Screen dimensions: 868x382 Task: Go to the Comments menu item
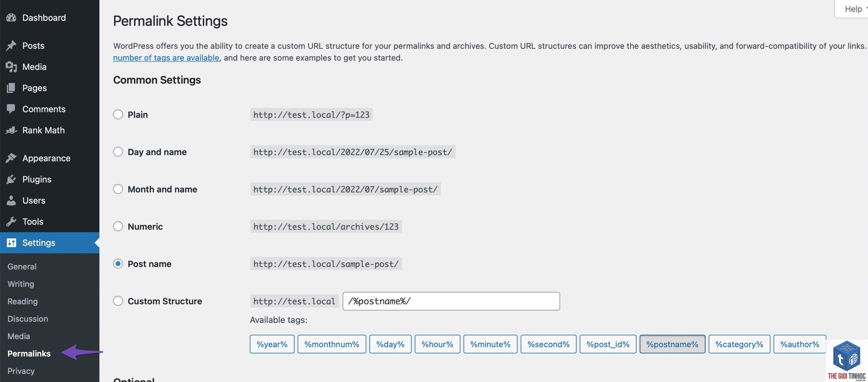coord(50,109)
